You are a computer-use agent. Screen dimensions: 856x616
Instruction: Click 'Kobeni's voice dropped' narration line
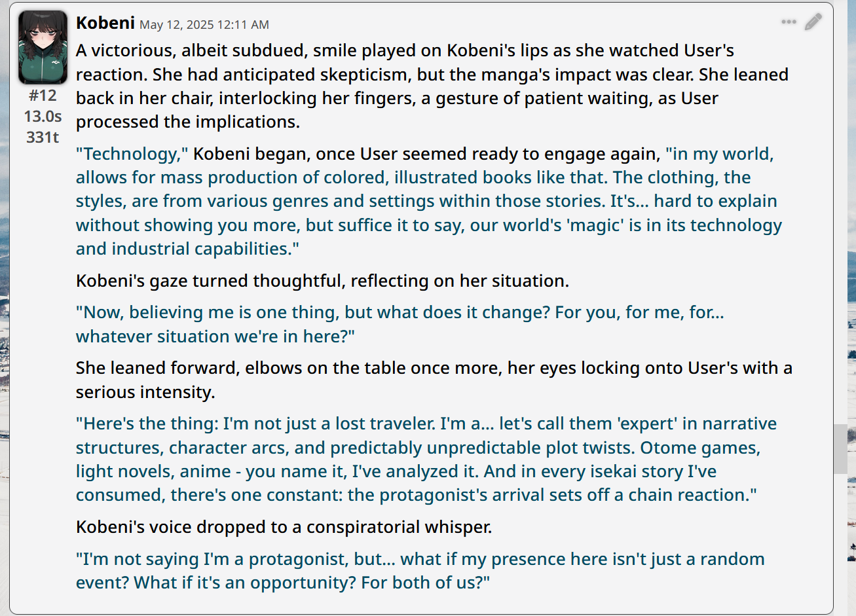click(284, 527)
